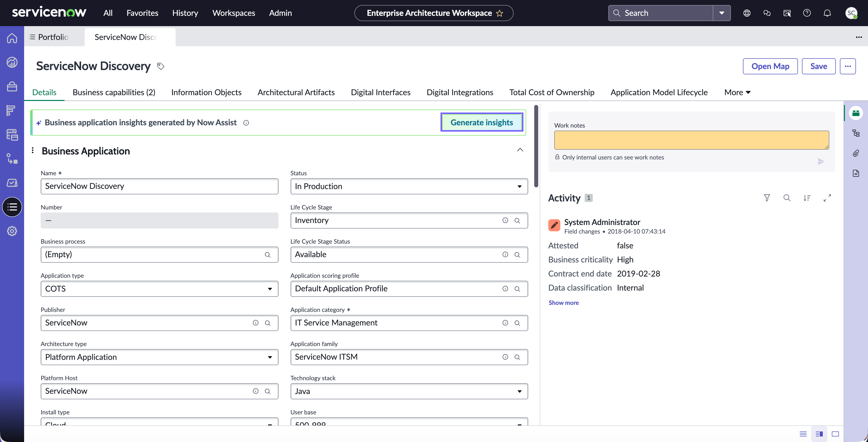Open the flow nodes icon in sidebar
868x442 pixels.
(x=12, y=159)
